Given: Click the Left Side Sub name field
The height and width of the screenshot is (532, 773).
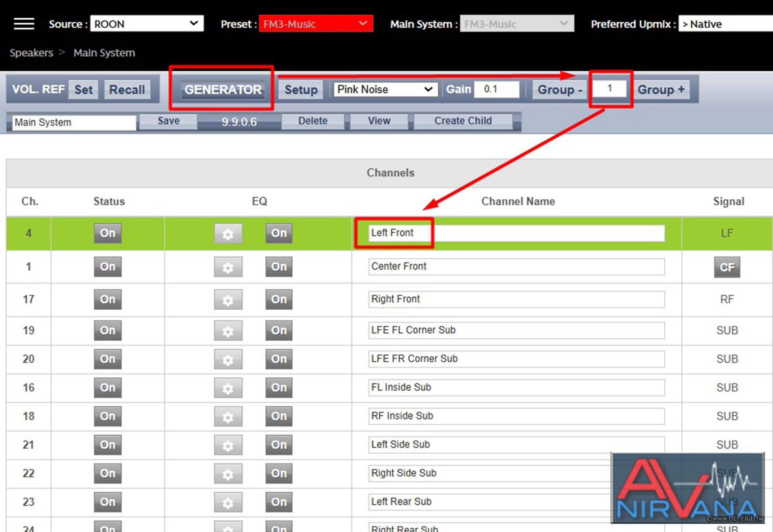Looking at the screenshot, I should tap(517, 445).
